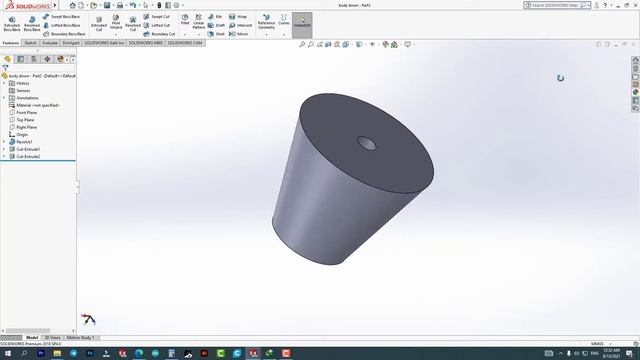This screenshot has width=640, height=360.
Task: Click the Home icon in the top toolbar
Action: point(72,5)
